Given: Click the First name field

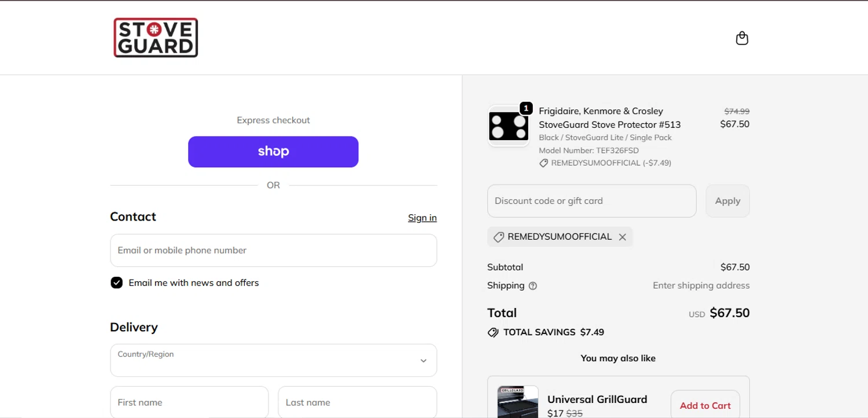Looking at the screenshot, I should (189, 402).
